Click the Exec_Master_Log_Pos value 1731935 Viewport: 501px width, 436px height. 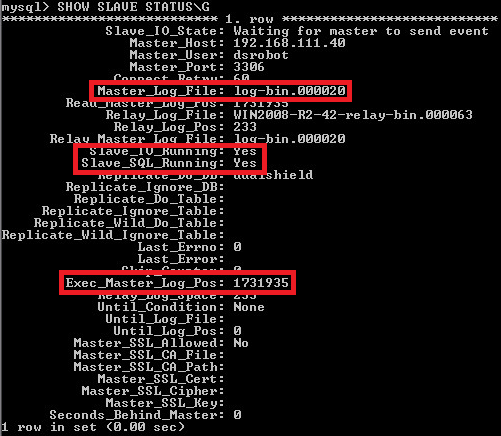[261, 283]
